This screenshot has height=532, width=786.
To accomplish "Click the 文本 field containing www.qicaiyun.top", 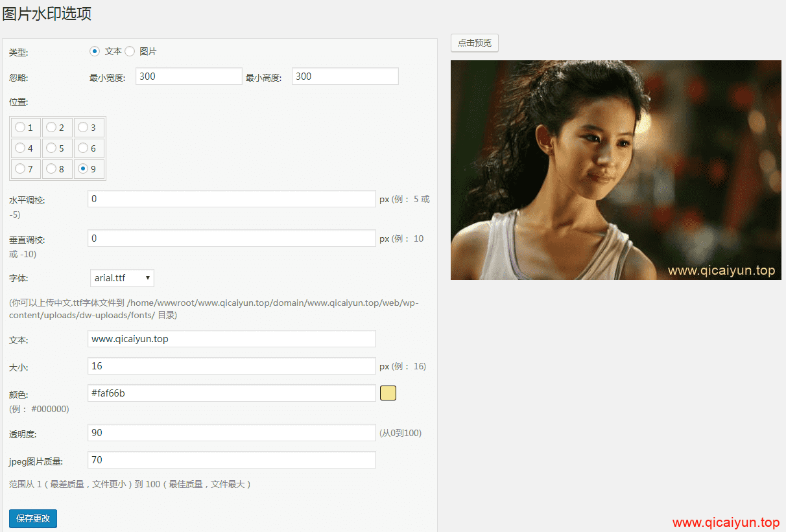I will (x=232, y=338).
